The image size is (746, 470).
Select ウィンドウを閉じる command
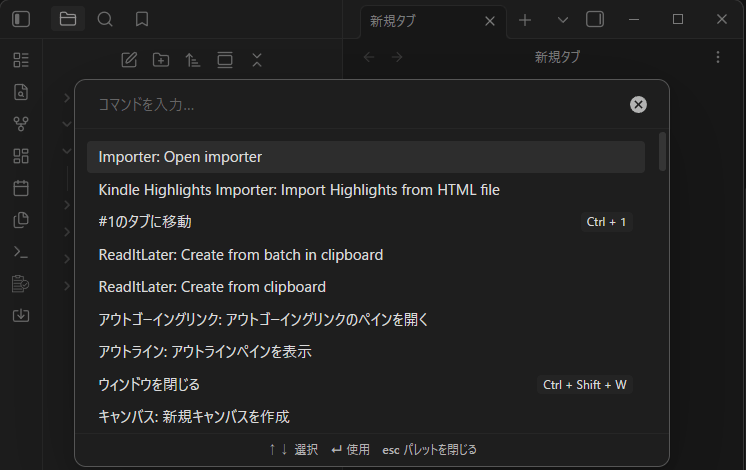(x=366, y=384)
